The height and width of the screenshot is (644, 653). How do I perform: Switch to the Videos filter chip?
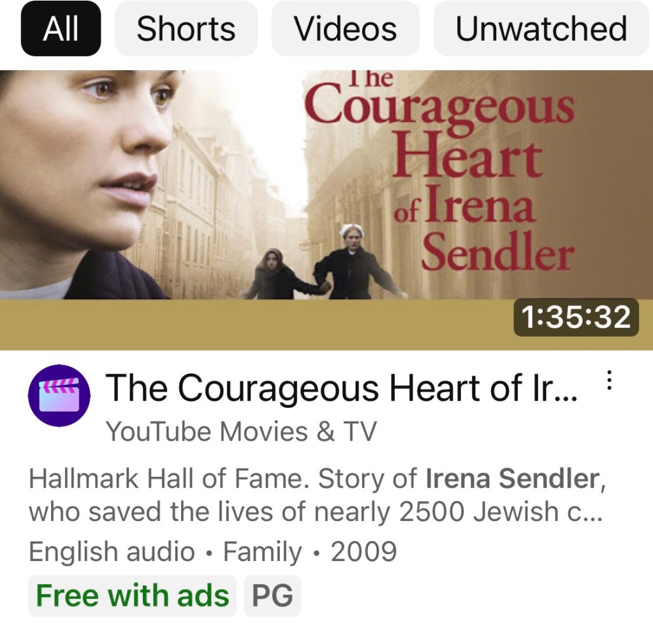click(x=345, y=28)
